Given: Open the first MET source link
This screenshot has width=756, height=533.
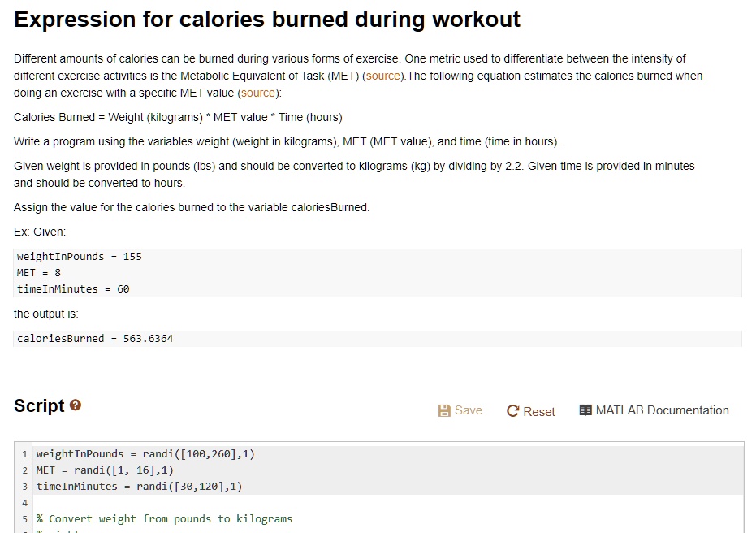Looking at the screenshot, I should click(x=382, y=76).
